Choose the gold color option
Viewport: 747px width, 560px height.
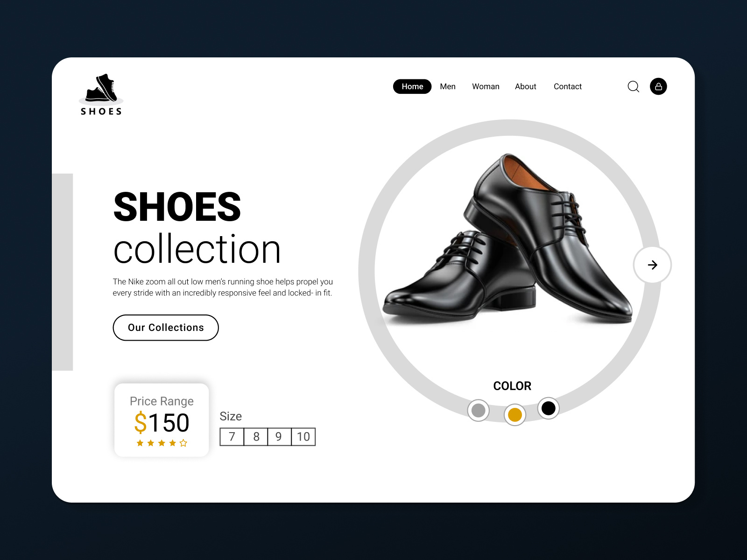coord(515,414)
